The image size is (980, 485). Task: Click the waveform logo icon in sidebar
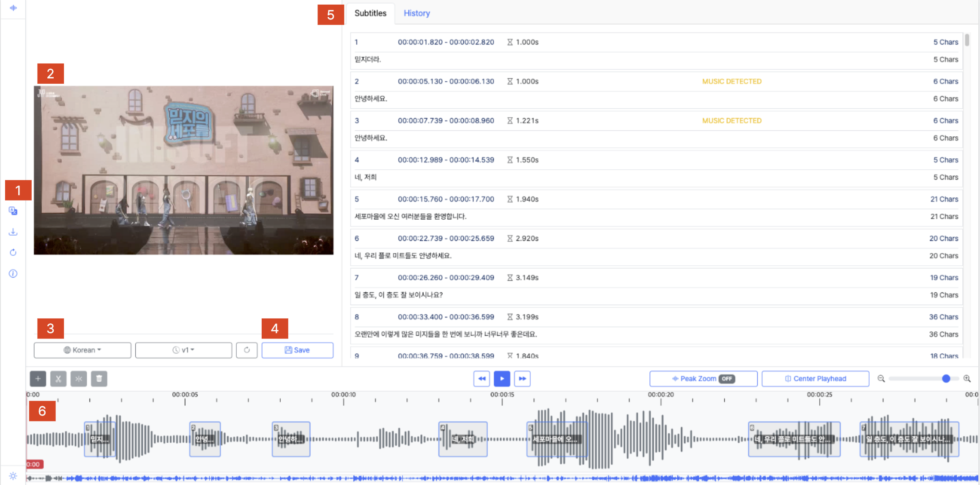coord(13,8)
